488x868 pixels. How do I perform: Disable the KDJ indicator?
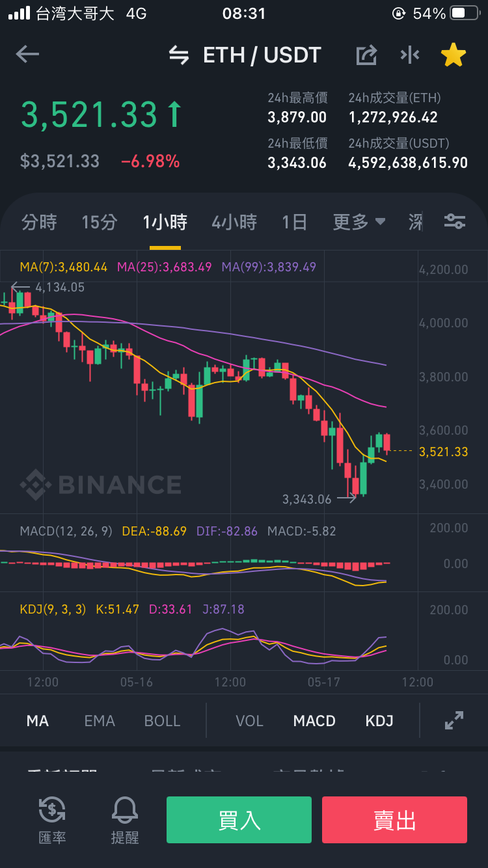click(379, 721)
